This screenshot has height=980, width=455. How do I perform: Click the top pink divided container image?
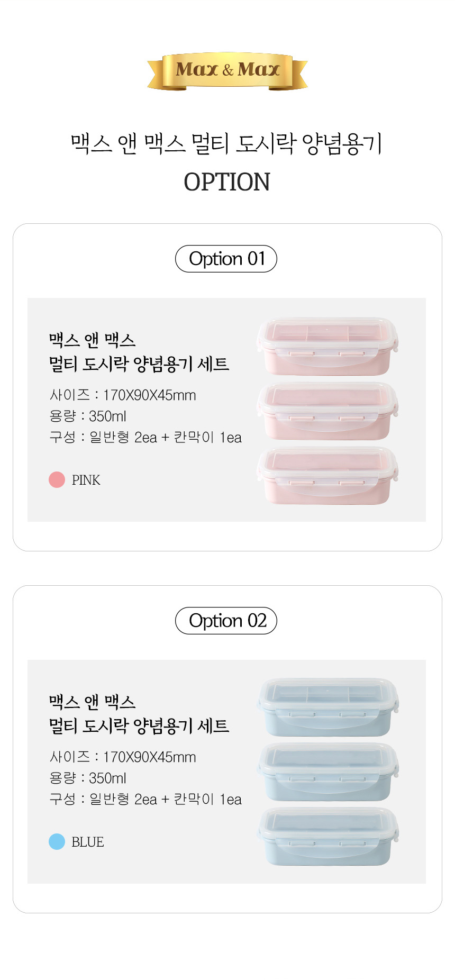[327, 347]
